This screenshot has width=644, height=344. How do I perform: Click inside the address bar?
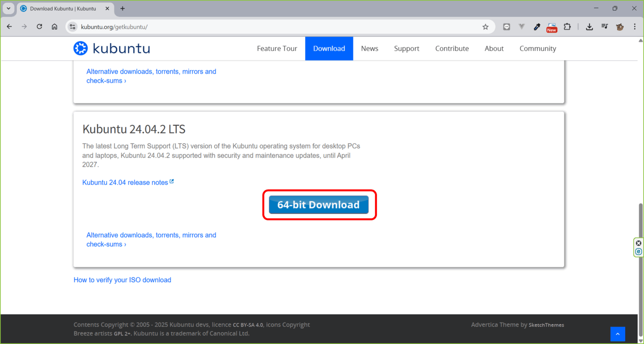pyautogui.click(x=252, y=26)
